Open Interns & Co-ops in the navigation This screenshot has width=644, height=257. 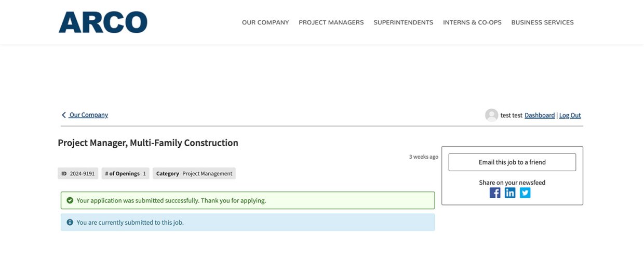click(x=472, y=22)
